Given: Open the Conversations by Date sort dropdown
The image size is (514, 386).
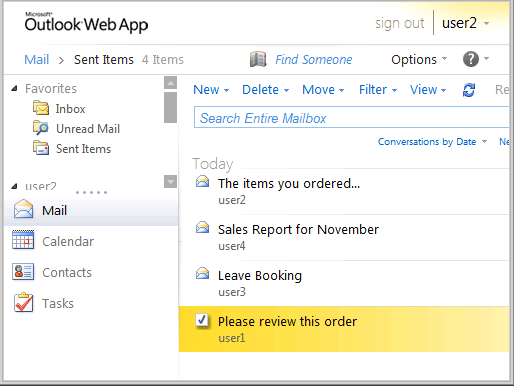Looking at the screenshot, I should 432,142.
